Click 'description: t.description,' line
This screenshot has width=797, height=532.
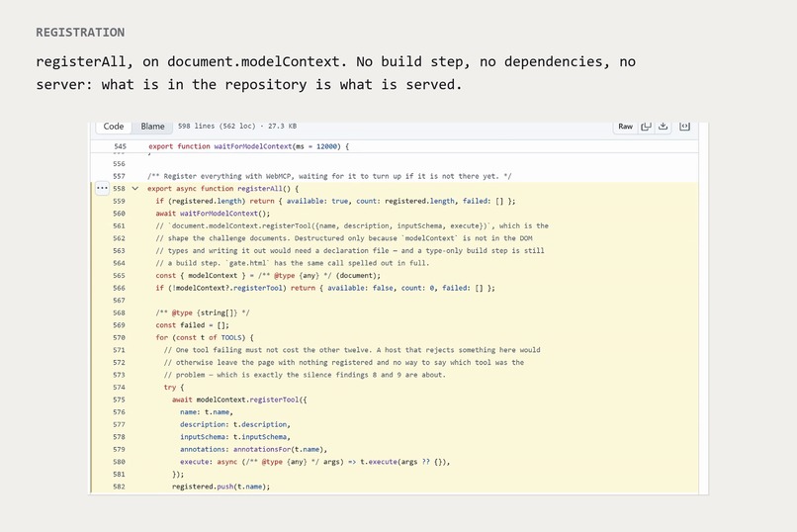tap(235, 424)
